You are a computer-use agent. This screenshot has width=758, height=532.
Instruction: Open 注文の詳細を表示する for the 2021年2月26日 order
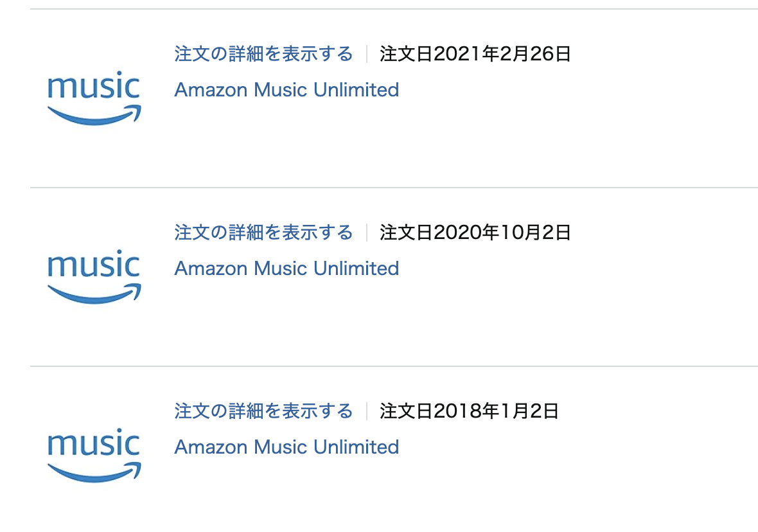(x=263, y=54)
